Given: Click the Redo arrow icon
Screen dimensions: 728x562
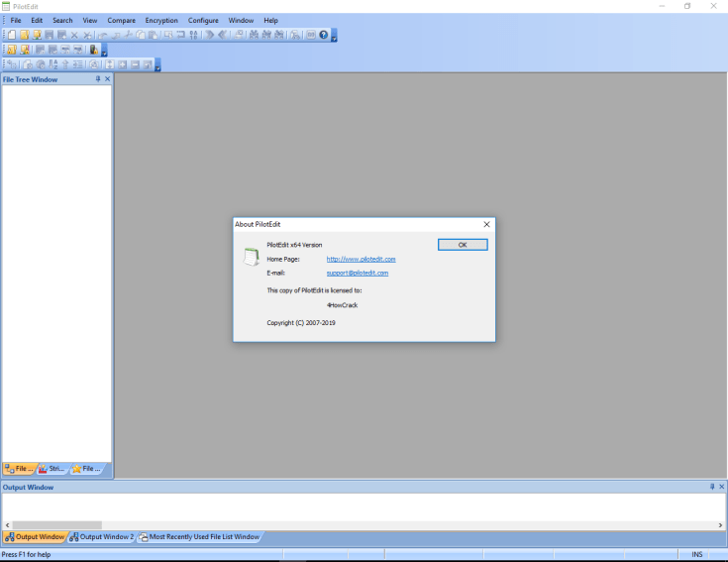Looking at the screenshot, I should click(116, 35).
